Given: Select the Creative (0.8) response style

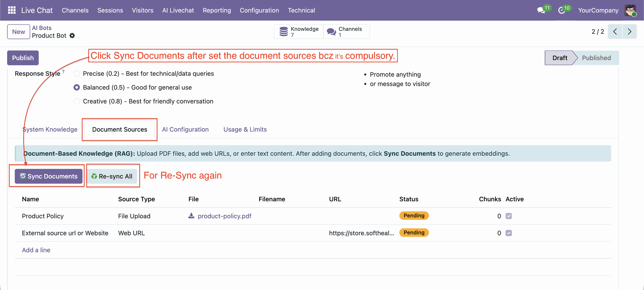Looking at the screenshot, I should tap(77, 101).
